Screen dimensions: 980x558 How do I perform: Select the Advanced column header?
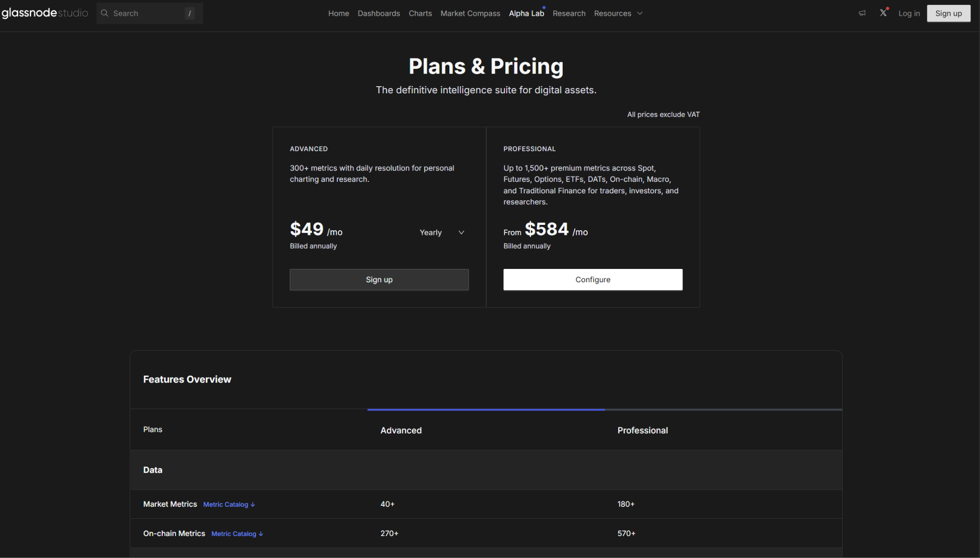point(401,430)
